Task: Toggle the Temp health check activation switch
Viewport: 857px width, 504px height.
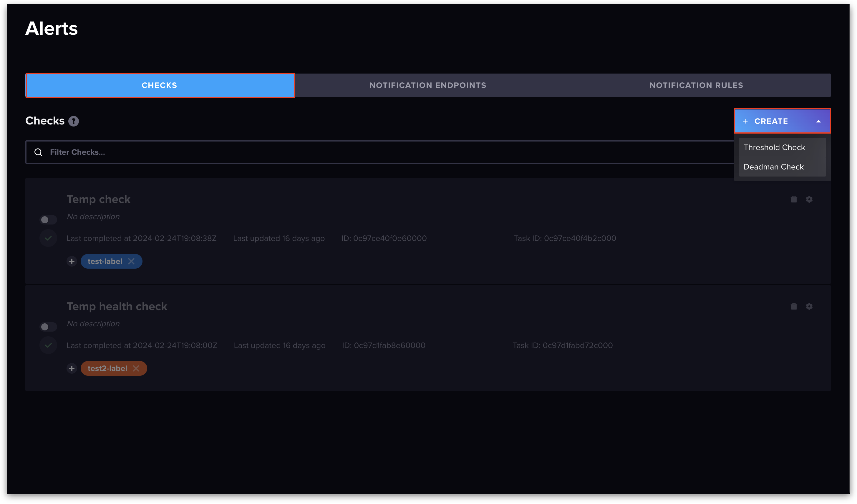Action: coord(48,327)
